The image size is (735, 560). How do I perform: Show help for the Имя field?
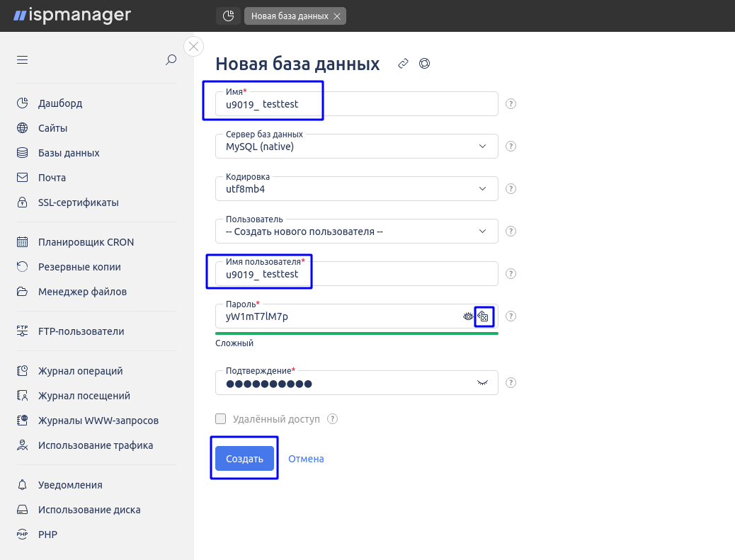(x=511, y=104)
